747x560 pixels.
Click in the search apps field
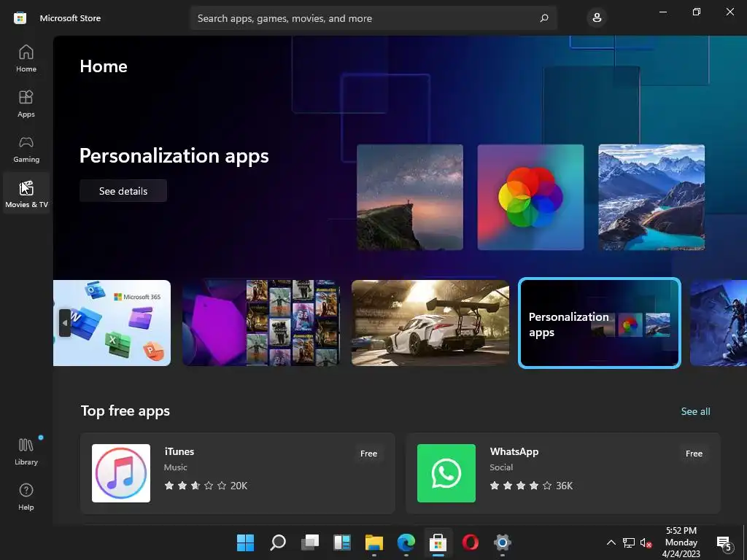click(373, 18)
